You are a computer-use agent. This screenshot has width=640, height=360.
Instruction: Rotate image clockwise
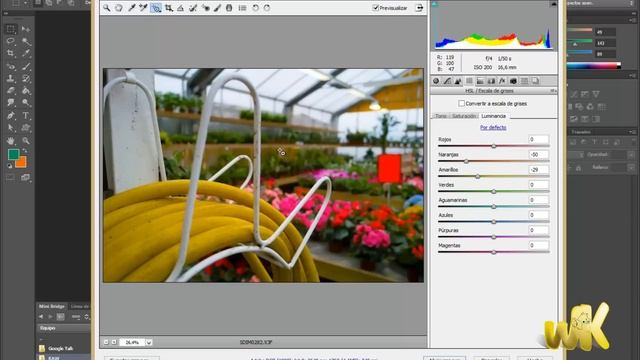(x=267, y=8)
